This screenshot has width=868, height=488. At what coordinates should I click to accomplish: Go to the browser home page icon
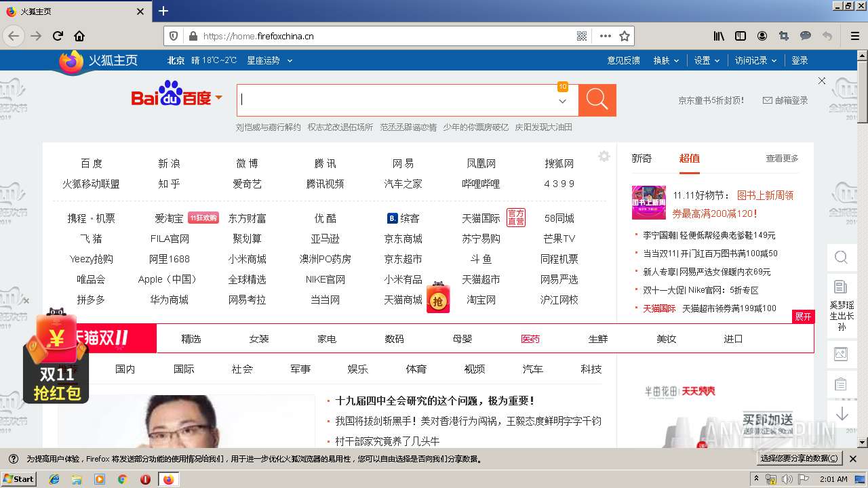coord(79,36)
